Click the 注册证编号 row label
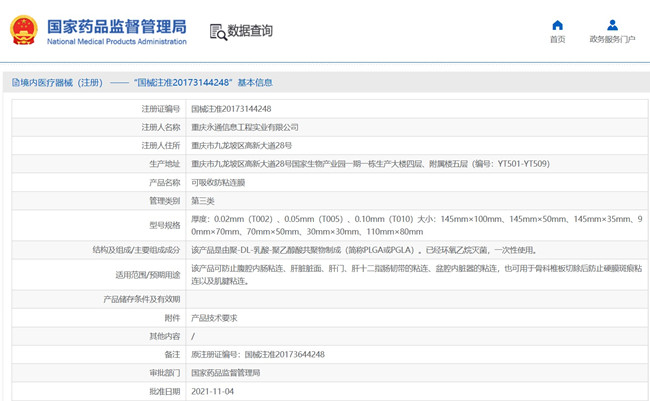 tap(161, 109)
